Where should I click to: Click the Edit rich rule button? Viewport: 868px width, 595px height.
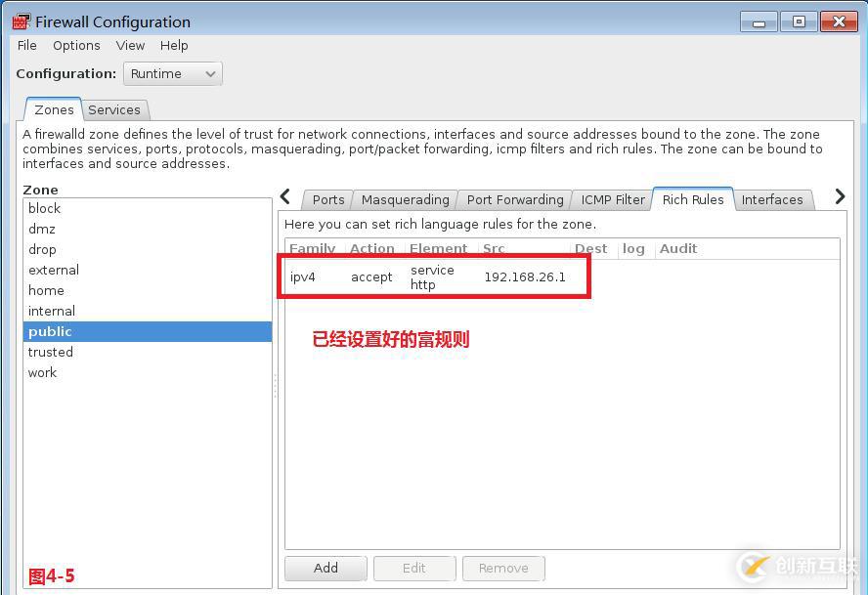coord(414,568)
